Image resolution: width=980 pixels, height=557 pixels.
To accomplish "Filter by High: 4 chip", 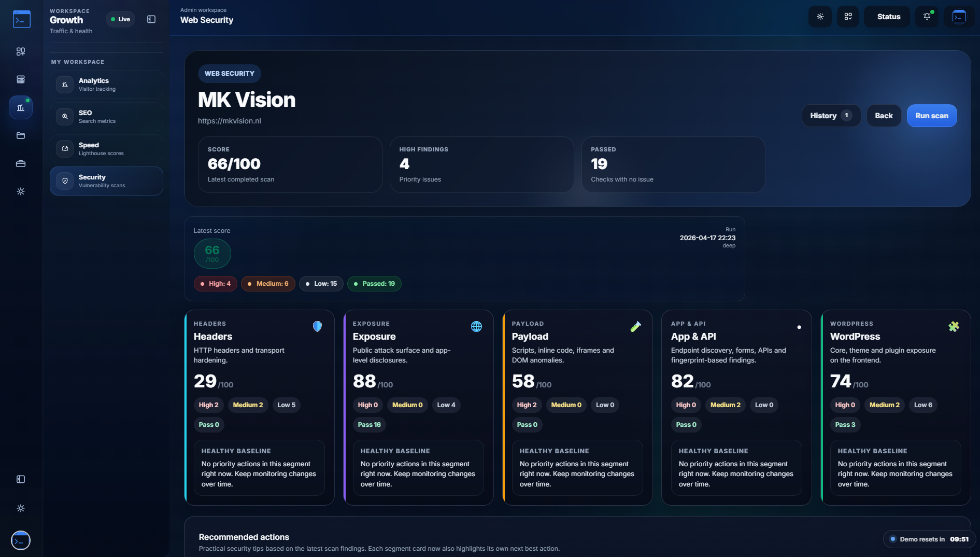I will pos(215,284).
